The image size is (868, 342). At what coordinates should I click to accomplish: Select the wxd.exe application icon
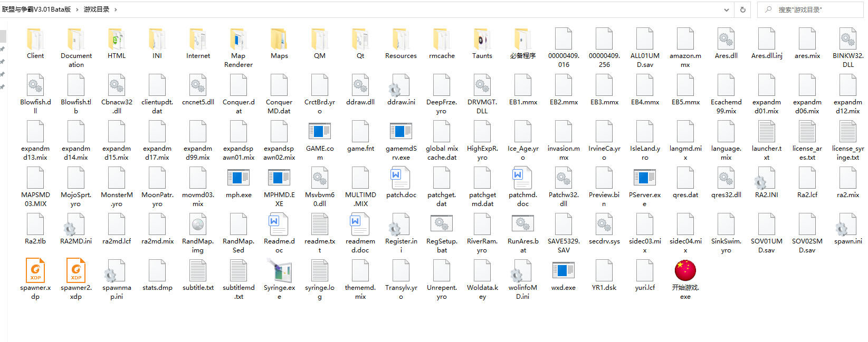click(564, 270)
